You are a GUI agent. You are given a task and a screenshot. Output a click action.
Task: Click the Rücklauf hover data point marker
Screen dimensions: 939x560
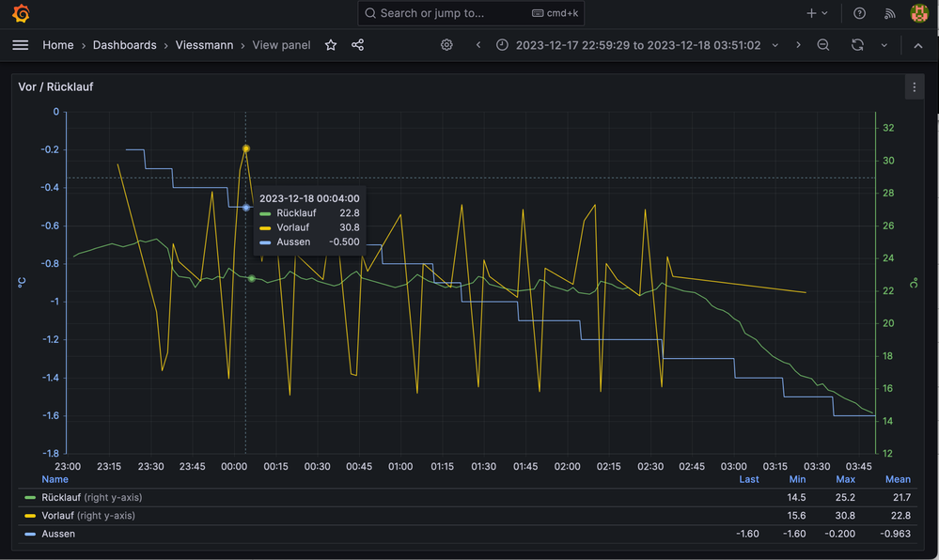click(252, 278)
